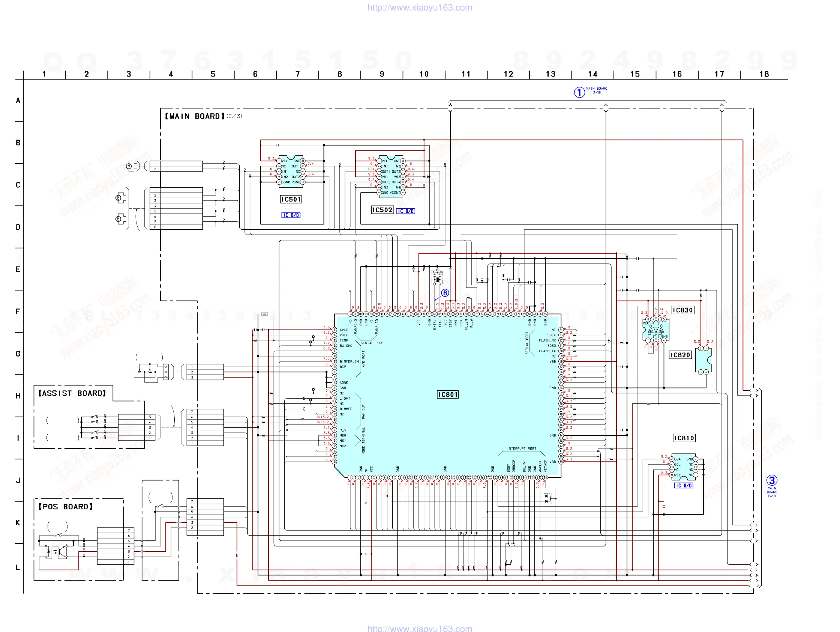Select the IC820 label

680,355
